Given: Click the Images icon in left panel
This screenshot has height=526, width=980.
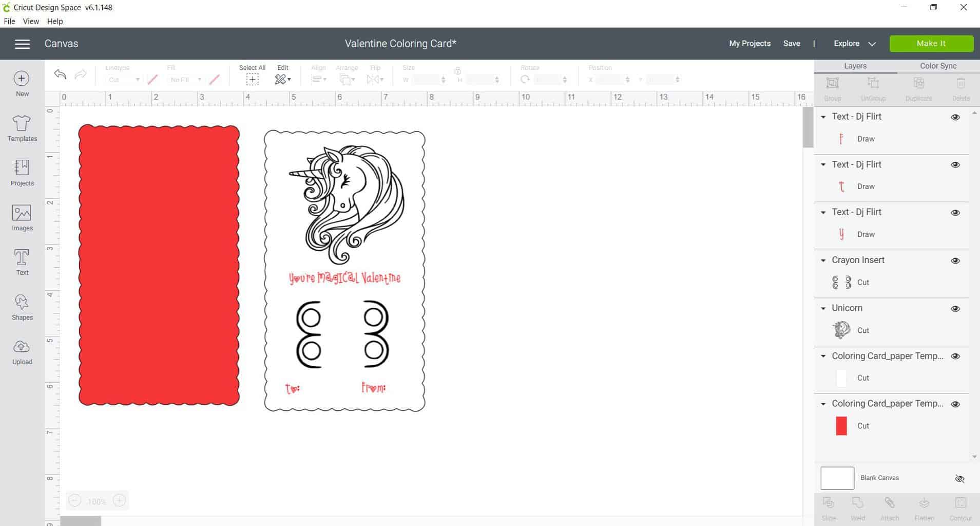Looking at the screenshot, I should [22, 217].
